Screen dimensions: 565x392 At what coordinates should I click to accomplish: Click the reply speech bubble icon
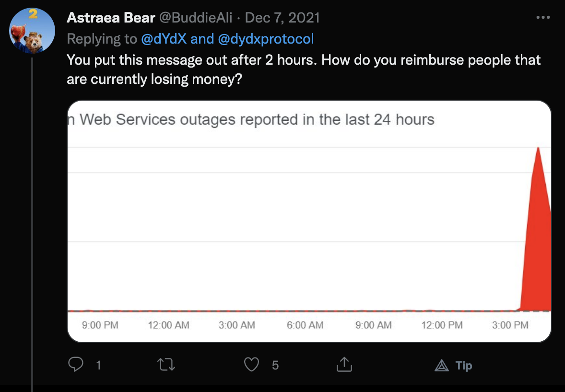click(76, 366)
